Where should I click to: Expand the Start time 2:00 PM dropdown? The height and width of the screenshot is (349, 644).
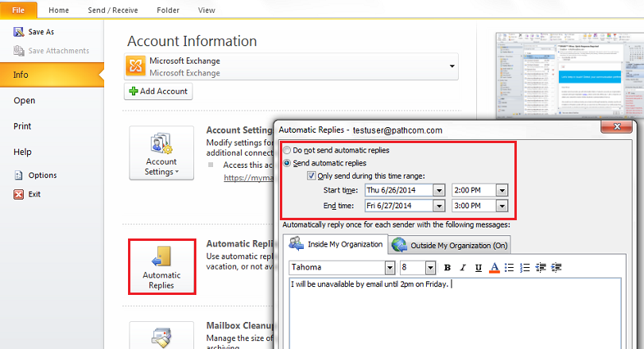pos(502,191)
